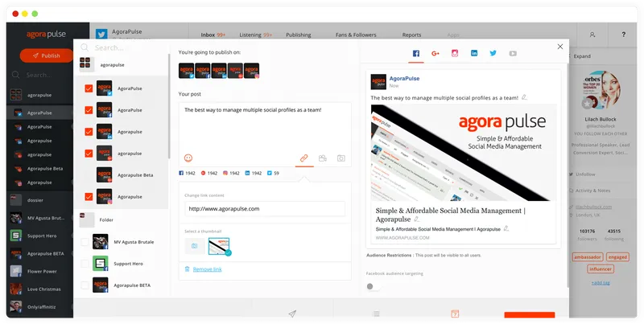Click the influencer tag
644x324 pixels.
coord(601,269)
